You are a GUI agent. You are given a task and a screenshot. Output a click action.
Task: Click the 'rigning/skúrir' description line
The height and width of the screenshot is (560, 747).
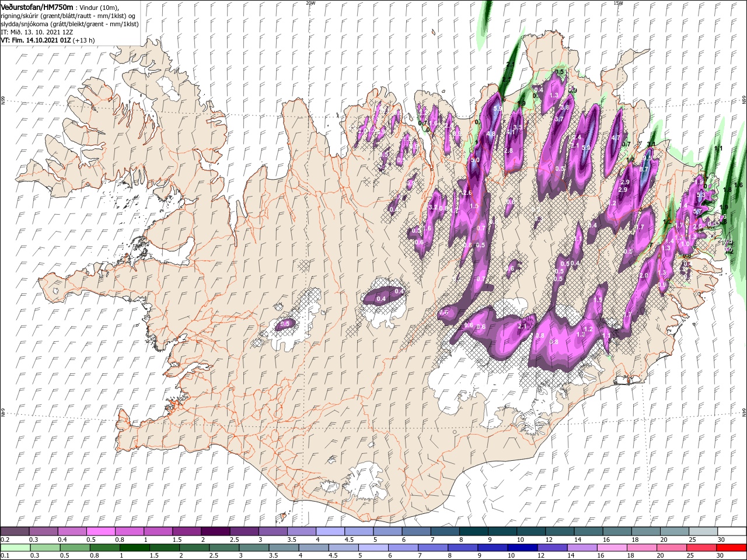68,15
